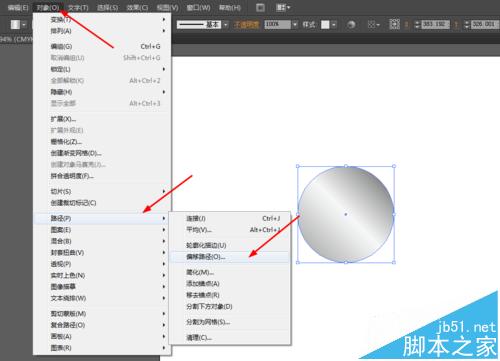Click the fill color swatch in control bar
The image size is (500, 361).
(x=15, y=25)
